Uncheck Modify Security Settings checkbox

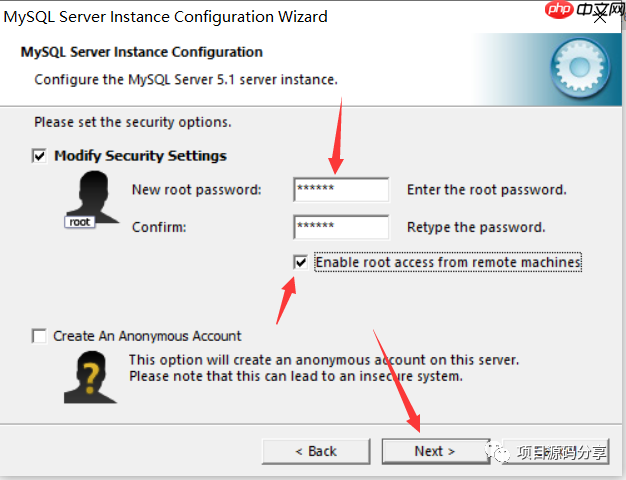39,156
